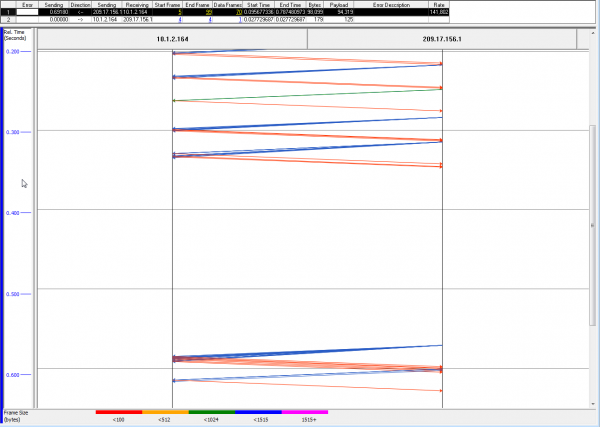Viewport: 600px width, 427px height.
Task: Click the 0.600 time marker
Action: pos(13,375)
